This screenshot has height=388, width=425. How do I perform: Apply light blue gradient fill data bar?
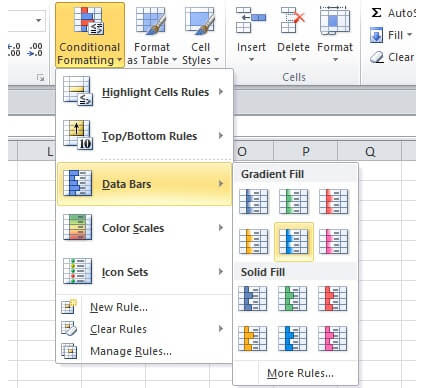[x=294, y=242]
